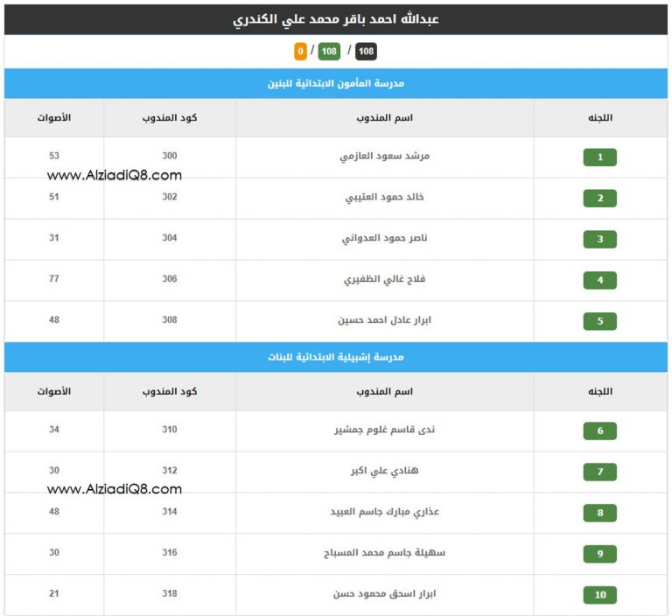Image resolution: width=672 pixels, height=616 pixels.
Task: Open delegate فلاح غالي الظفيري row
Action: pos(384,280)
